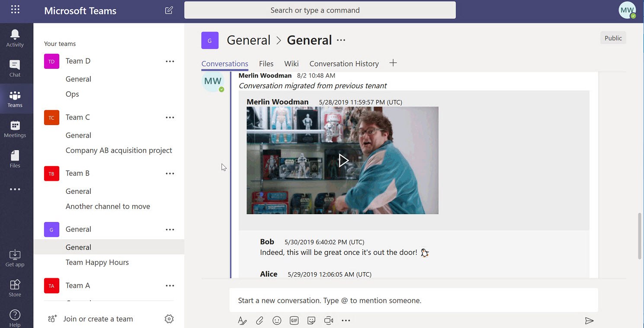This screenshot has height=328, width=644.
Task: Open the Conversation History tab
Action: [x=344, y=64]
